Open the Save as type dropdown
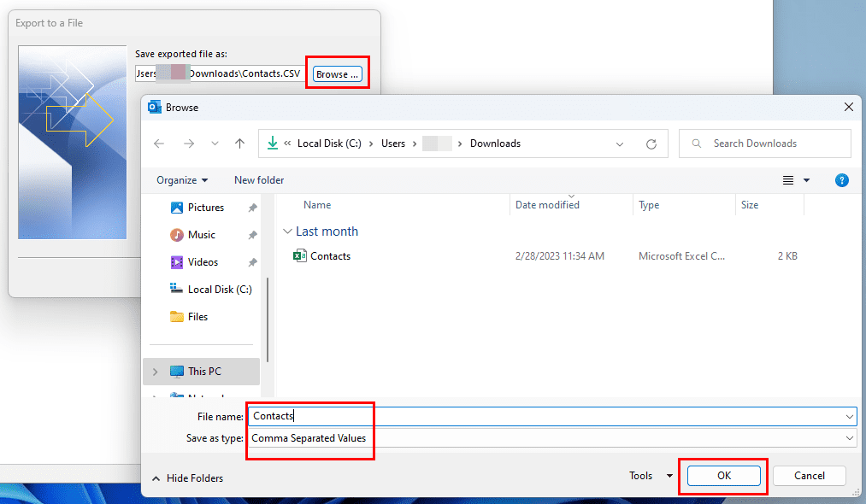The width and height of the screenshot is (866, 504). coord(849,438)
